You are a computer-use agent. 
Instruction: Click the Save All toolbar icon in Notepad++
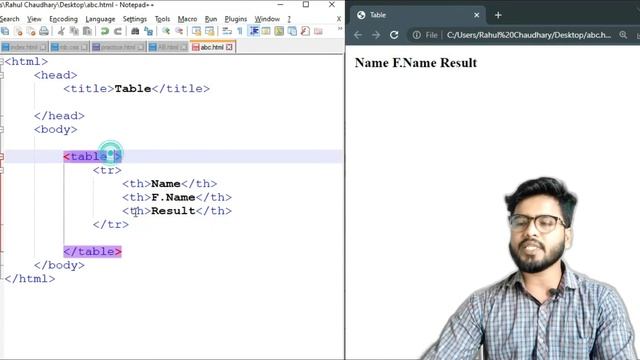[5, 31]
